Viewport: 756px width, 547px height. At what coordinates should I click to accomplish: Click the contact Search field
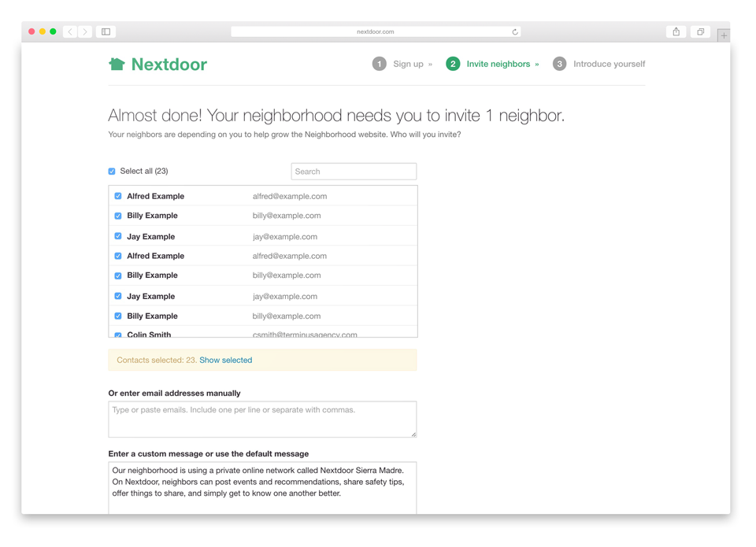click(354, 172)
